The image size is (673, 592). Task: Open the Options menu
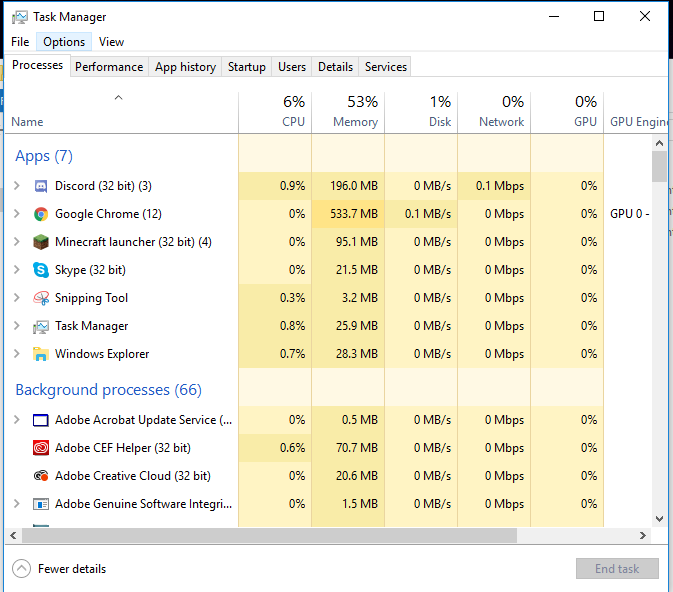pyautogui.click(x=64, y=42)
